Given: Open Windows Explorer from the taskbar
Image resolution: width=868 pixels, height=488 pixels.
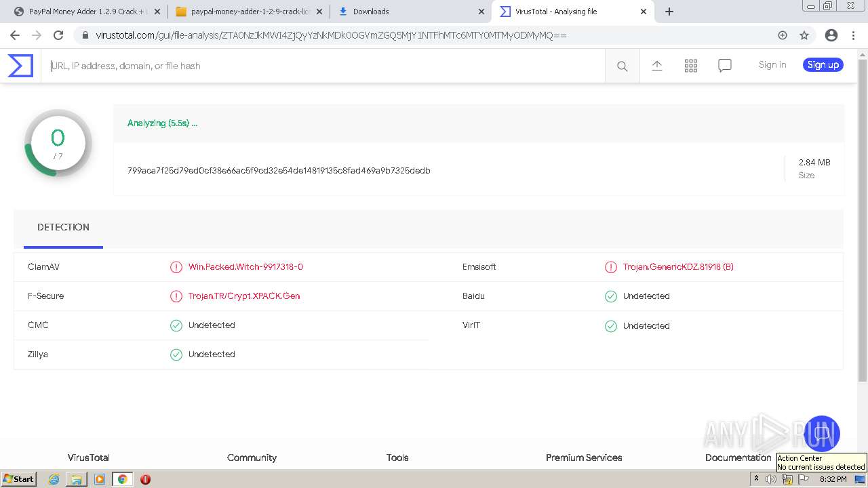Looking at the screenshot, I should pyautogui.click(x=77, y=479).
